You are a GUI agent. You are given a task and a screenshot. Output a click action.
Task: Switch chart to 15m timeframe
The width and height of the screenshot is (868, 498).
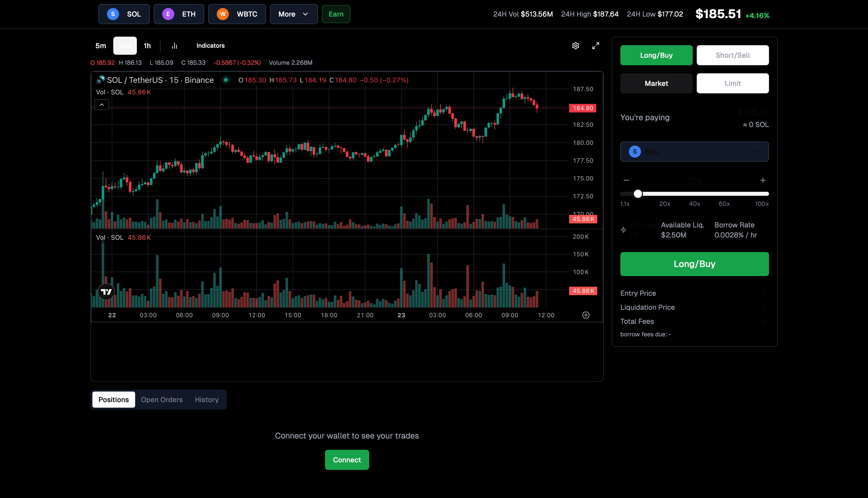(125, 45)
